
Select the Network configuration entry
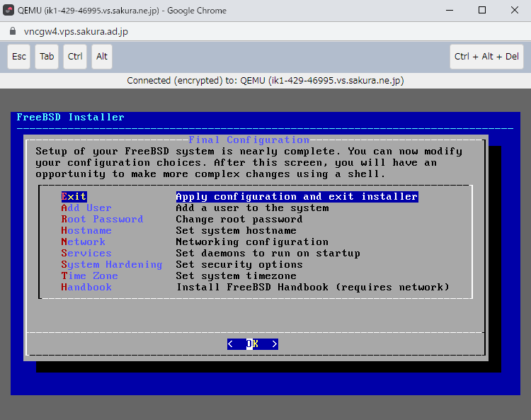[83, 242]
